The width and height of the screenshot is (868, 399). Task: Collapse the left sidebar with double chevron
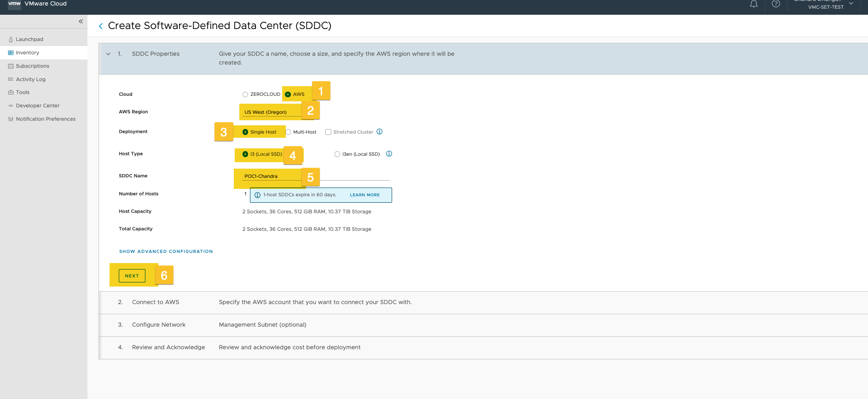(81, 21)
